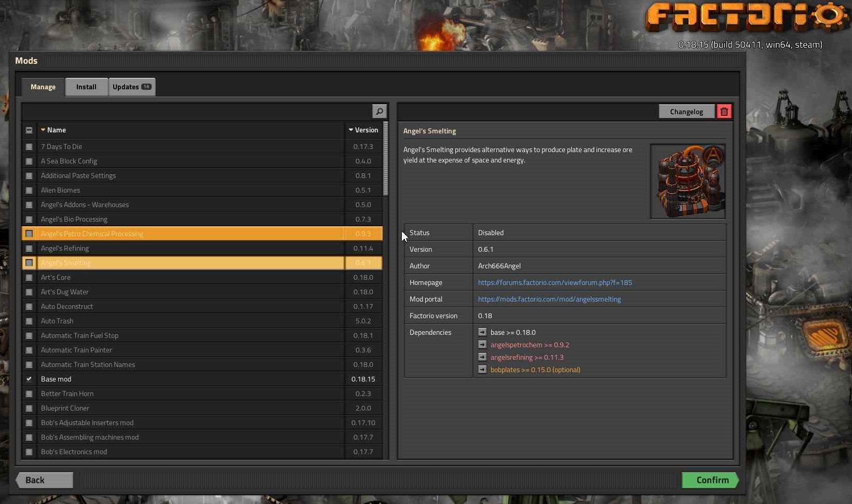Toggle all mods with header checkbox
Screen dimensions: 852x504
click(x=29, y=130)
